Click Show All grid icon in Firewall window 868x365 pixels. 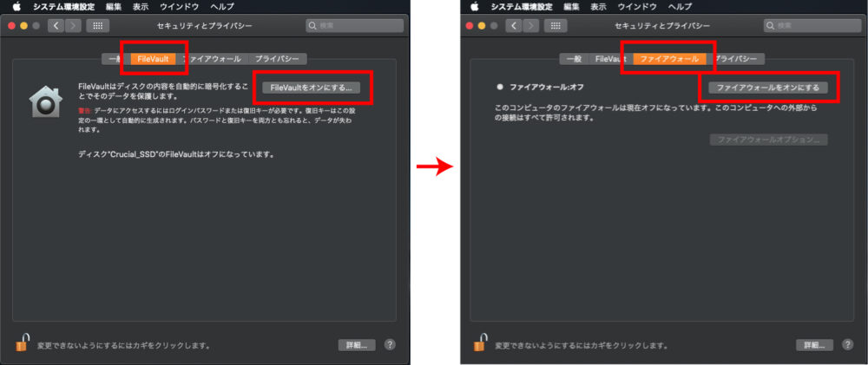tap(556, 25)
